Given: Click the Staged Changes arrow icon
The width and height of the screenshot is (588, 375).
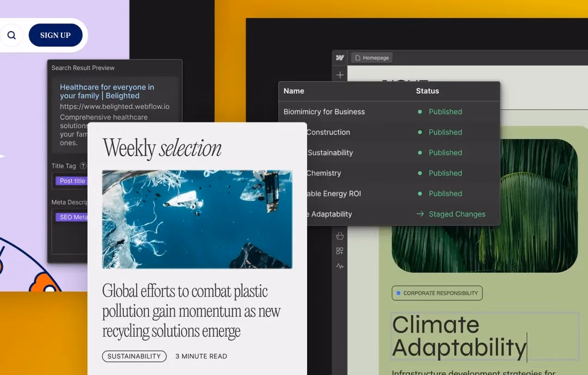Looking at the screenshot, I should pos(420,214).
